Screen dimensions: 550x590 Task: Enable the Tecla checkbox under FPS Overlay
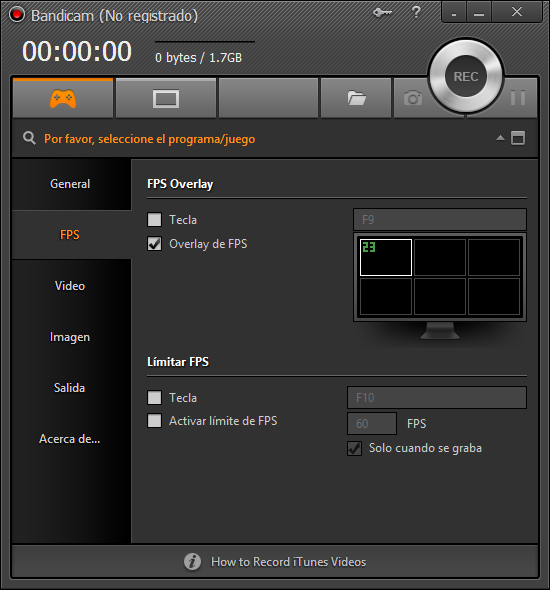[x=154, y=219]
